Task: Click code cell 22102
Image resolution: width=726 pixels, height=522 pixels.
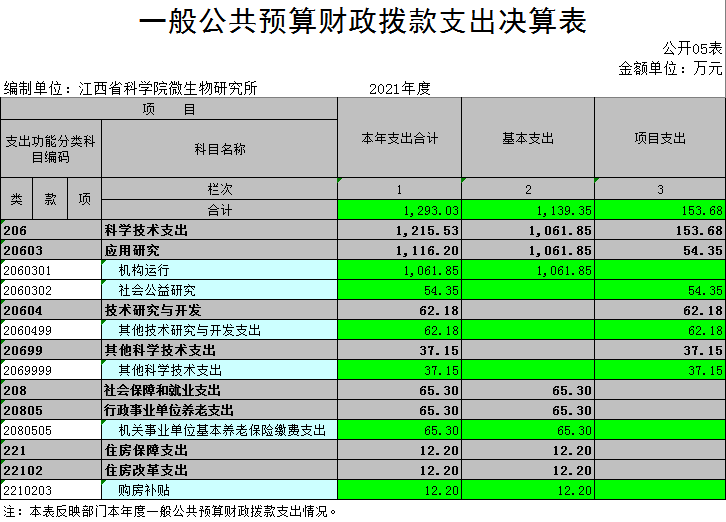Action: [51, 470]
